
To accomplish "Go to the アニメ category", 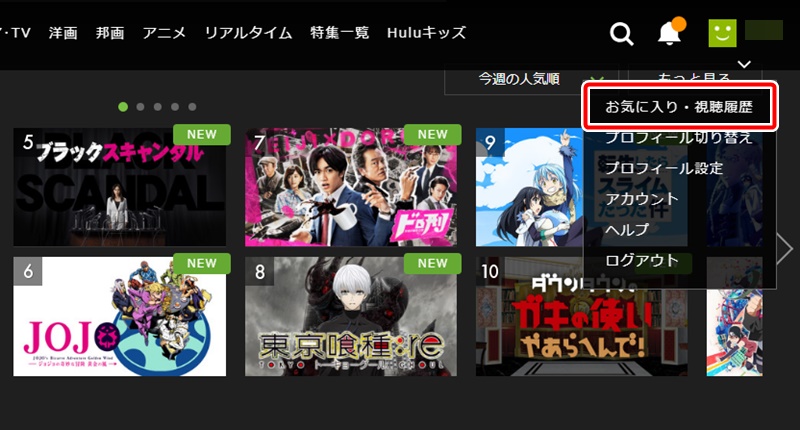I will (164, 33).
